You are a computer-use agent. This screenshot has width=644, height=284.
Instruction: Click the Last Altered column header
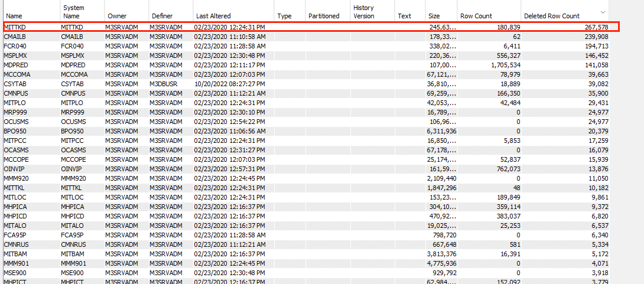tap(213, 16)
